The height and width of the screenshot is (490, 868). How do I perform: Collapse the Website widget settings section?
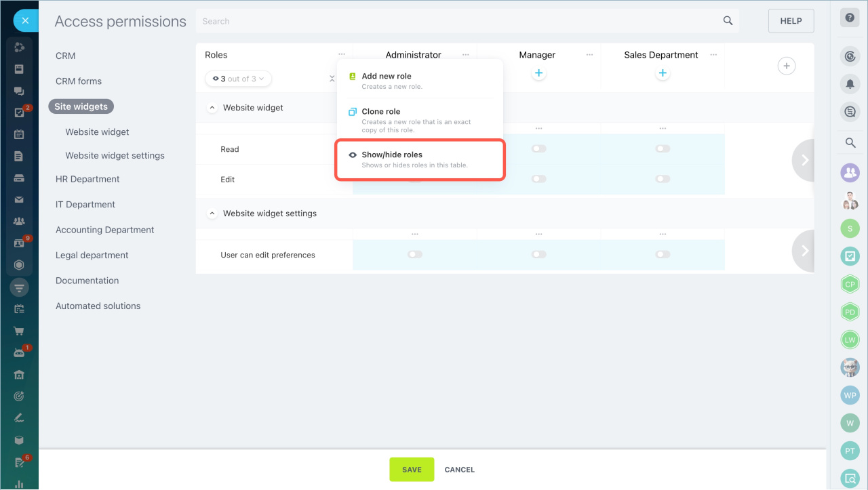coord(212,213)
